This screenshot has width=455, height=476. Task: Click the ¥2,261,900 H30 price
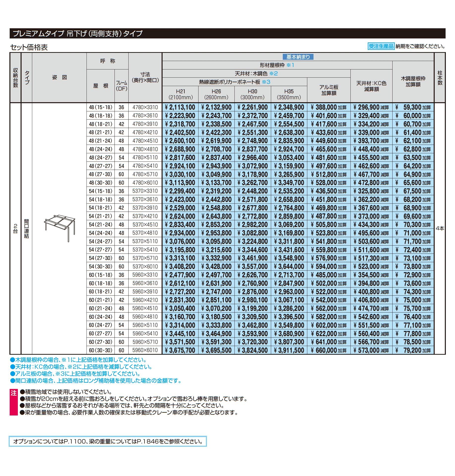[253, 107]
